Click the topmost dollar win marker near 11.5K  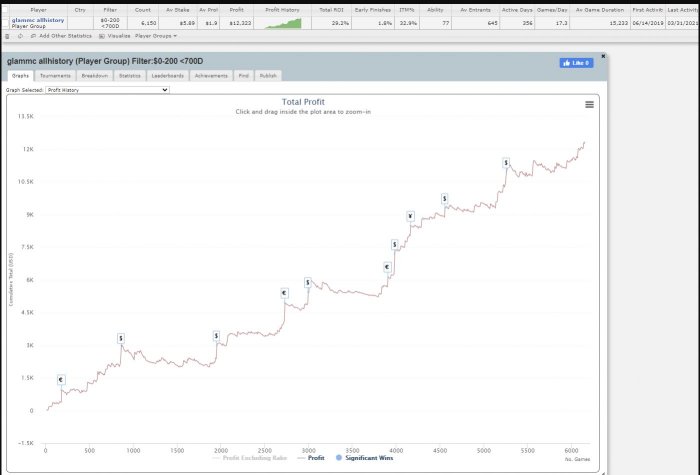tap(506, 163)
